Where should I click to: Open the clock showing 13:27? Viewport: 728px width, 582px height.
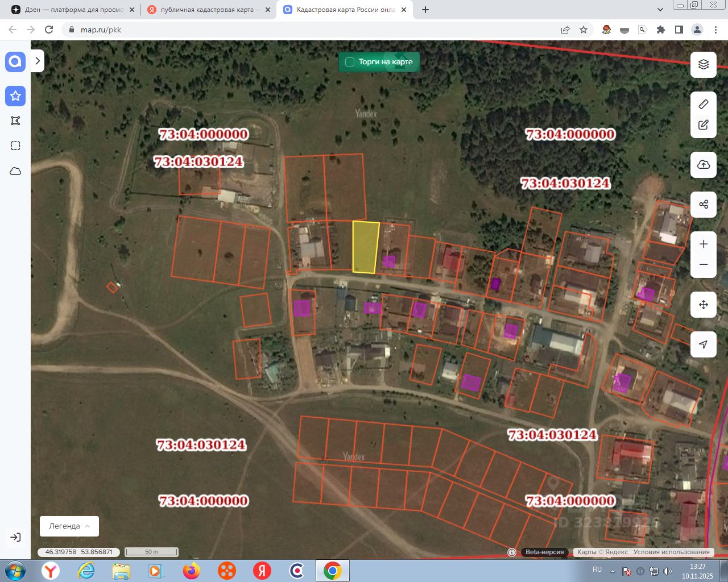click(x=698, y=571)
